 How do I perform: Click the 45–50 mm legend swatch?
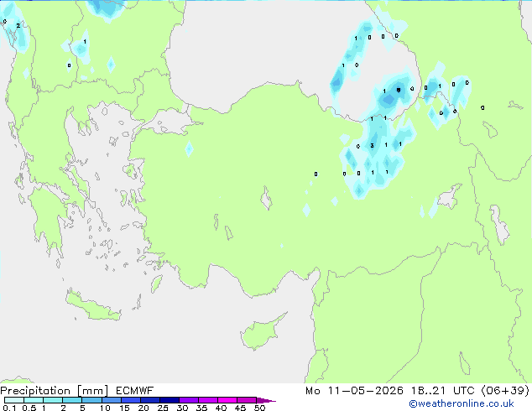(247, 400)
